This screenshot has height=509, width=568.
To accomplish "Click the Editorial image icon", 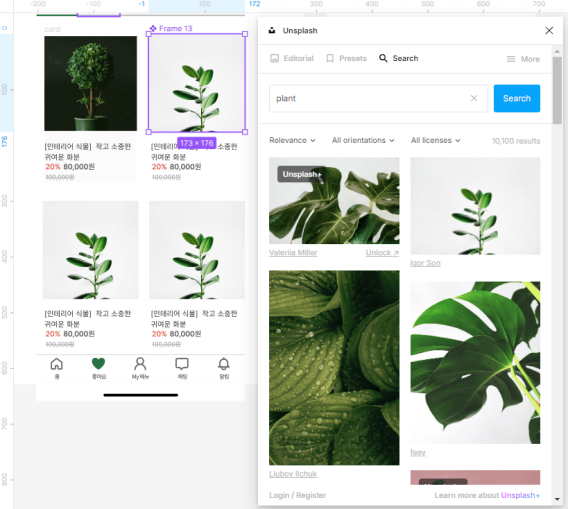I will pos(275,58).
